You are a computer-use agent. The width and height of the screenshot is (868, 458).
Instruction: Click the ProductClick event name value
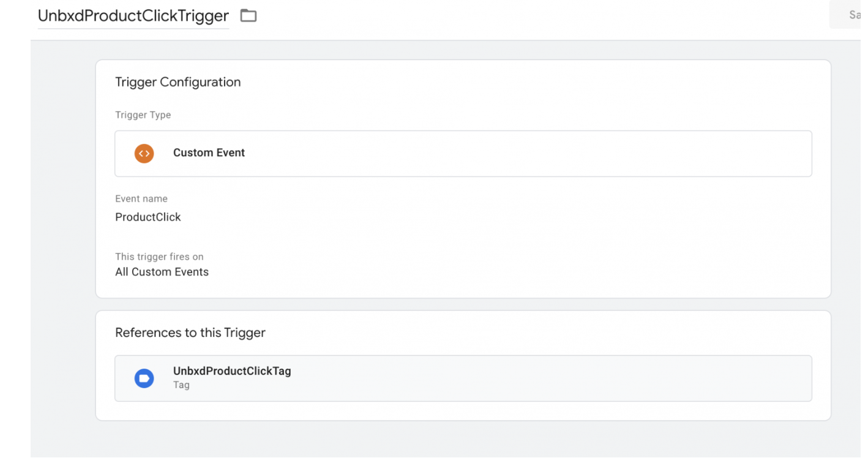pyautogui.click(x=148, y=217)
